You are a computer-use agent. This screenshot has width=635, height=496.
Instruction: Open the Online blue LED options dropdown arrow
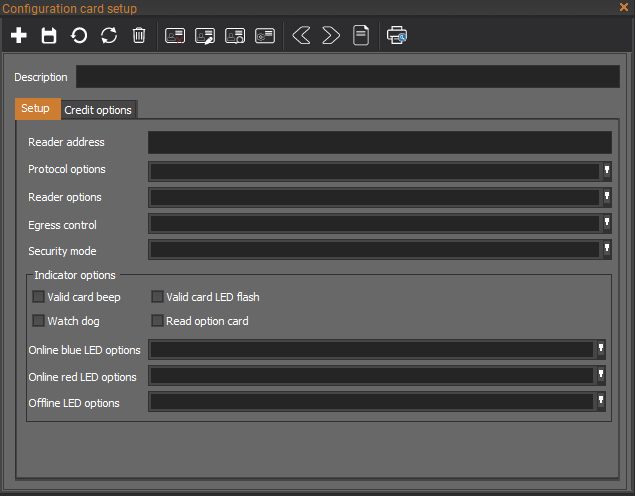(601, 349)
